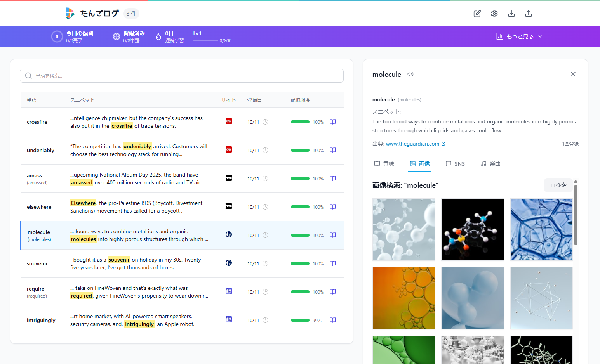
Task: Select the orange bubbles molecule image
Action: [403, 298]
